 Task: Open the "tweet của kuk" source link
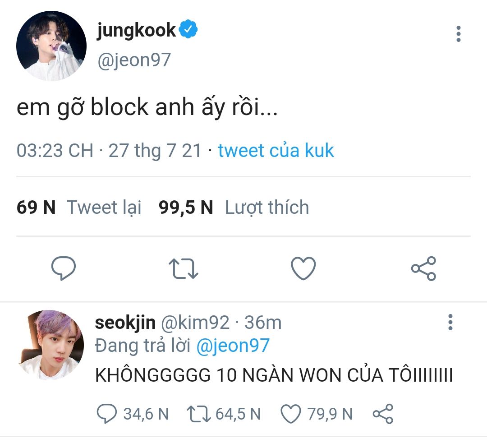[276, 151]
